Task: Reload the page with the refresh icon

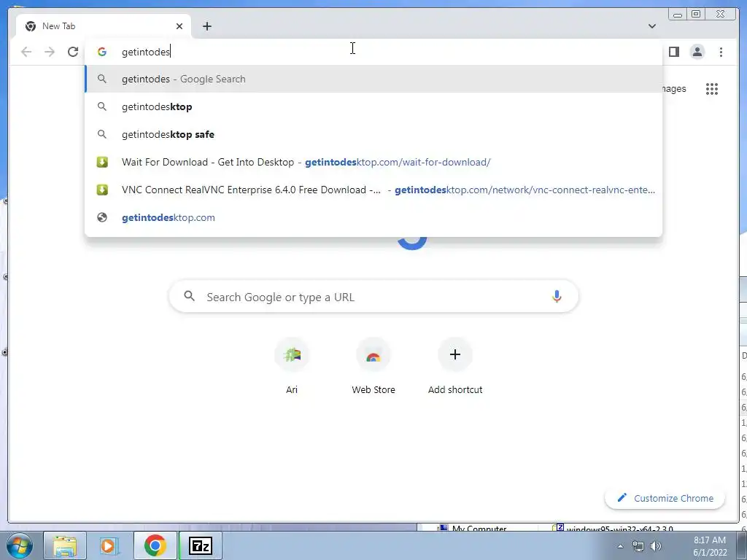Action: [73, 52]
